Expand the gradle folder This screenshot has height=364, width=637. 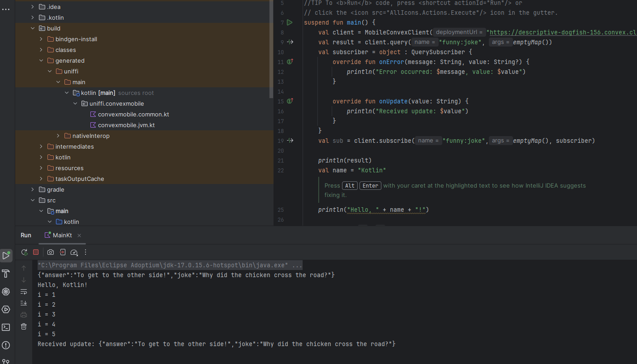tap(33, 189)
